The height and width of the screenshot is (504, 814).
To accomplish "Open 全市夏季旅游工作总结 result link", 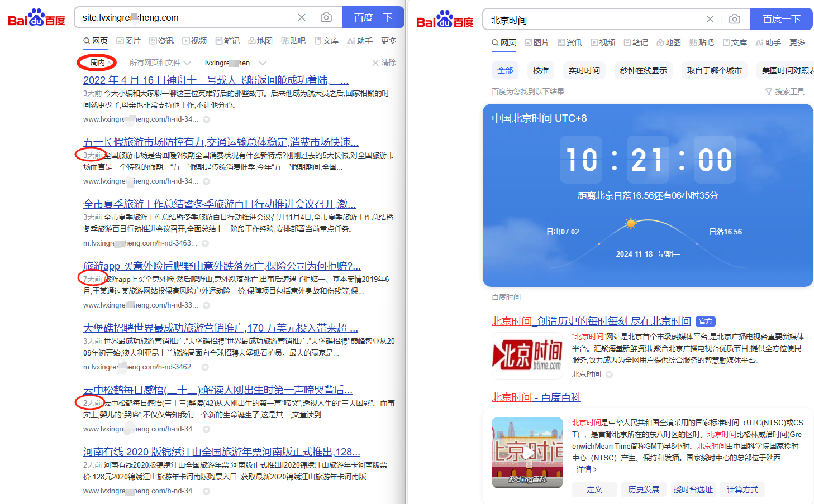I will pyautogui.click(x=220, y=204).
